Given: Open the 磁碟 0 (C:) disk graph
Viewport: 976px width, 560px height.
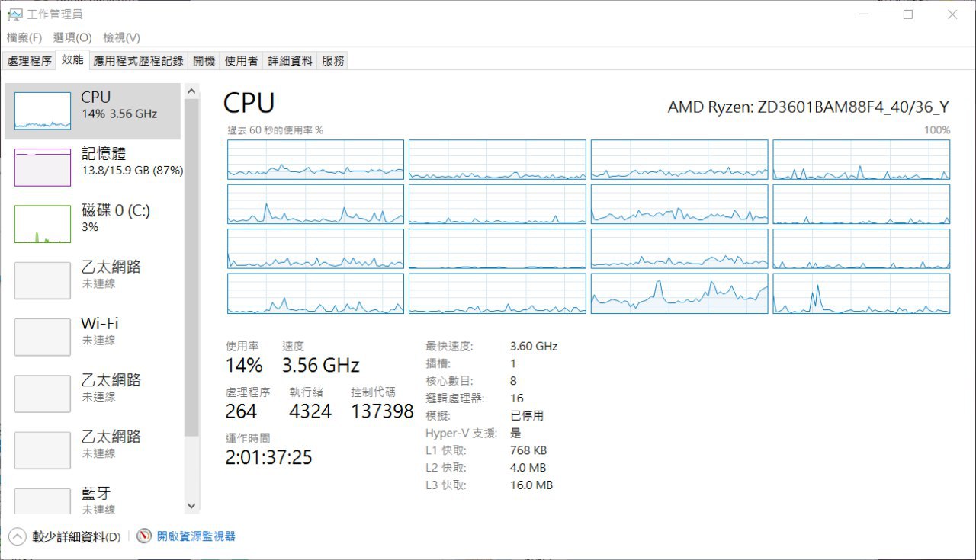Looking at the screenshot, I should coord(43,224).
